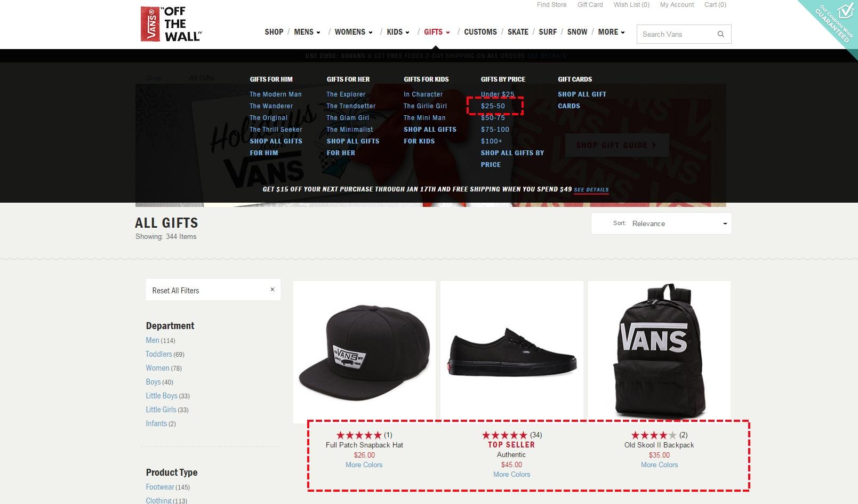Select the $25-50 gifts by price
Screen dimensions: 858x504
(493, 106)
